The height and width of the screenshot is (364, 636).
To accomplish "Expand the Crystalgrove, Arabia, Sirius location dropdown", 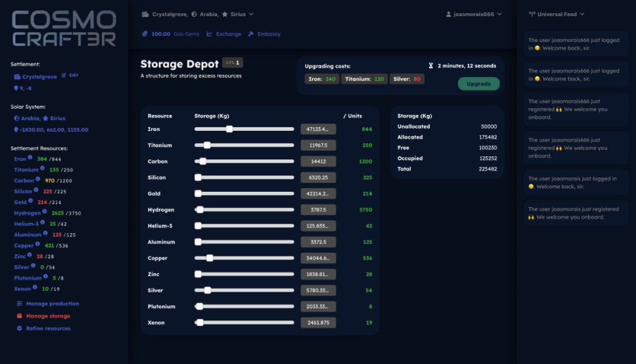I will click(251, 14).
